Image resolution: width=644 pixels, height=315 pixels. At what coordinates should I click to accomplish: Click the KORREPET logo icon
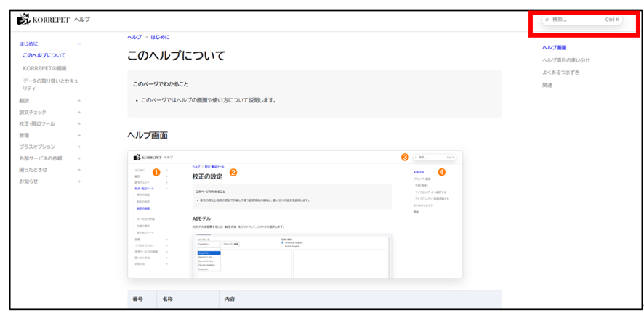pos(23,19)
